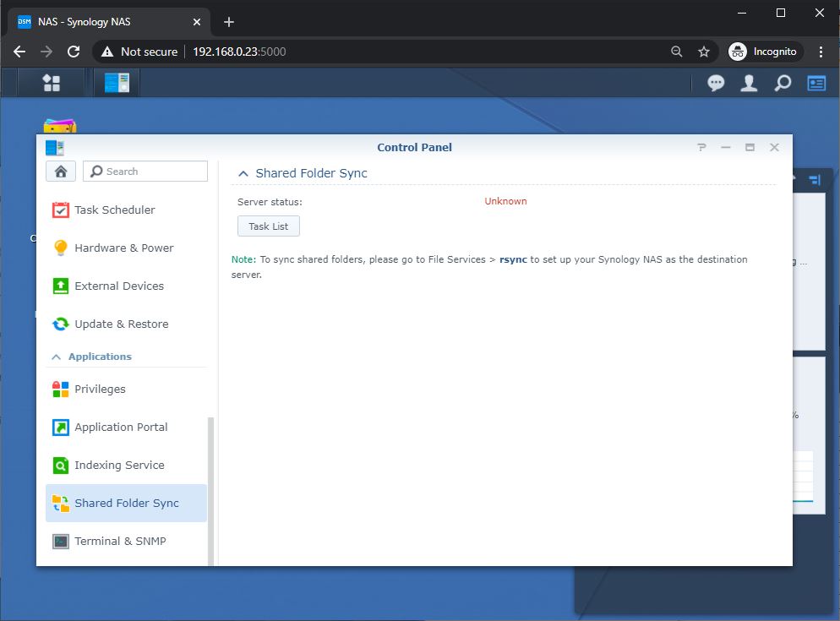Select External Devices in sidebar
Image resolution: width=840 pixels, height=621 pixels.
pyautogui.click(x=126, y=286)
